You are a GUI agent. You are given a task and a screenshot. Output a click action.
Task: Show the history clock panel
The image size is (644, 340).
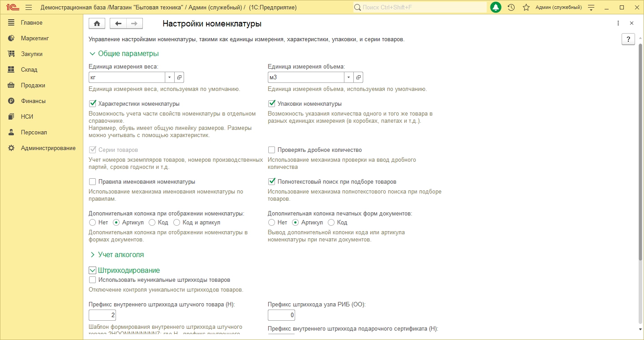point(511,7)
